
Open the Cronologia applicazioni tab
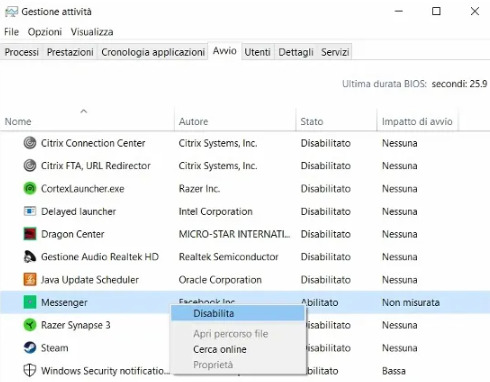[153, 52]
